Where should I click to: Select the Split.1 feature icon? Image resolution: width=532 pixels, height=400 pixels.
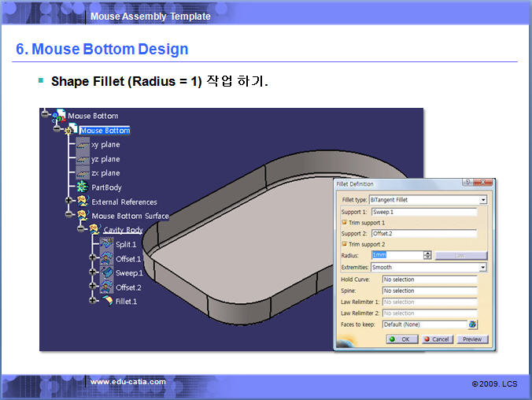(x=107, y=245)
